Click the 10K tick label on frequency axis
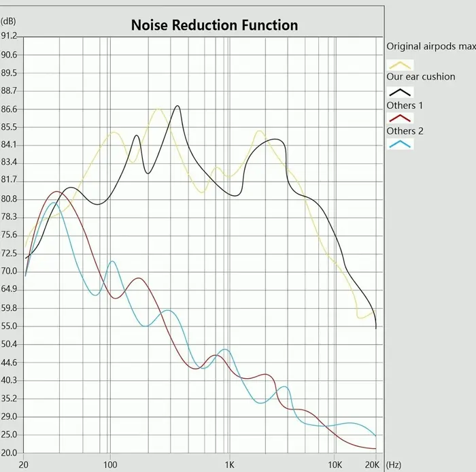The height and width of the screenshot is (472, 476). [335, 465]
